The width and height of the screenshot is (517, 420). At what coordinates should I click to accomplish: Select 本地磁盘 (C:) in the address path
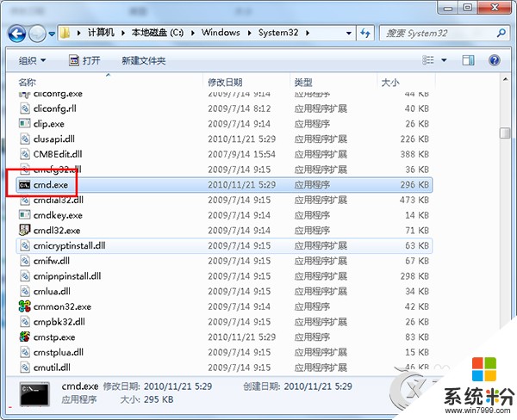click(x=158, y=33)
